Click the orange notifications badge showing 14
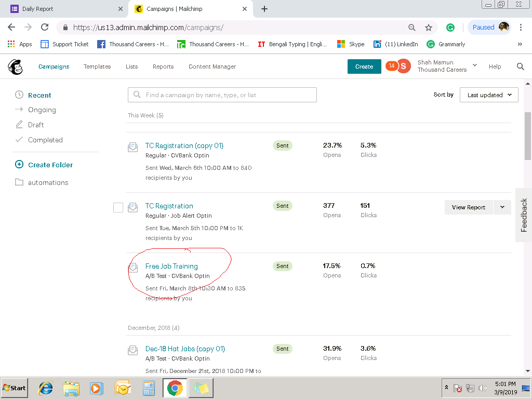The width and height of the screenshot is (532, 399). point(391,66)
